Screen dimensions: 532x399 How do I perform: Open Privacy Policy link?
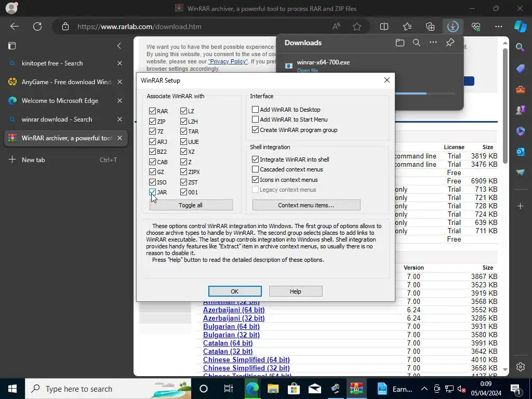[228, 61]
